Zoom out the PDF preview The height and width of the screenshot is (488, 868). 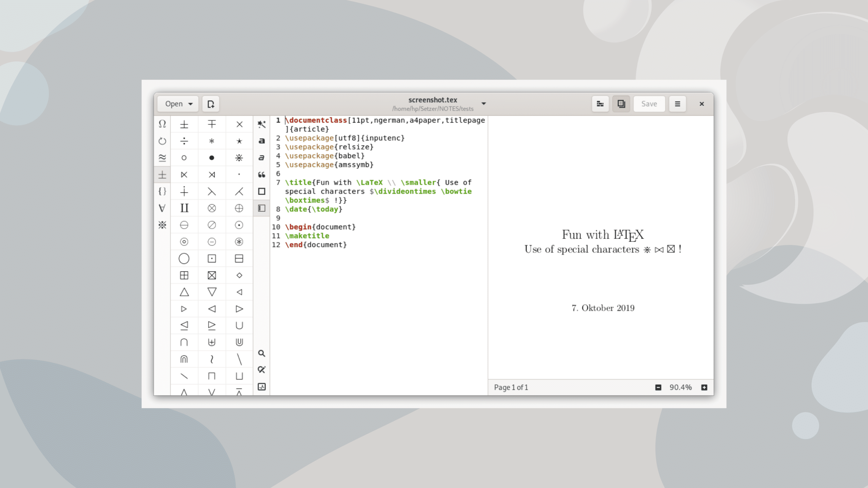click(658, 387)
